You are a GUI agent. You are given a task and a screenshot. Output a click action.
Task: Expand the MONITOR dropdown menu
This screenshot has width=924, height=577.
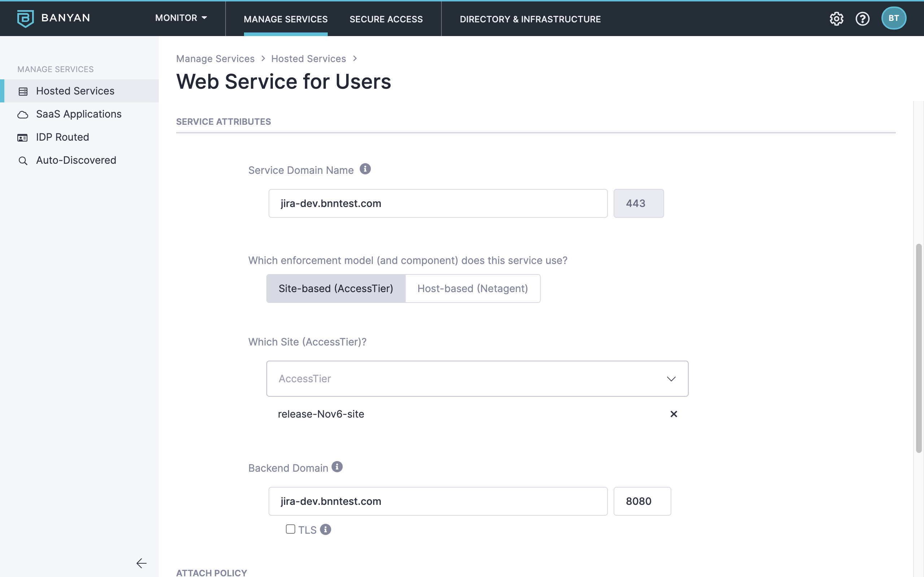pyautogui.click(x=181, y=18)
